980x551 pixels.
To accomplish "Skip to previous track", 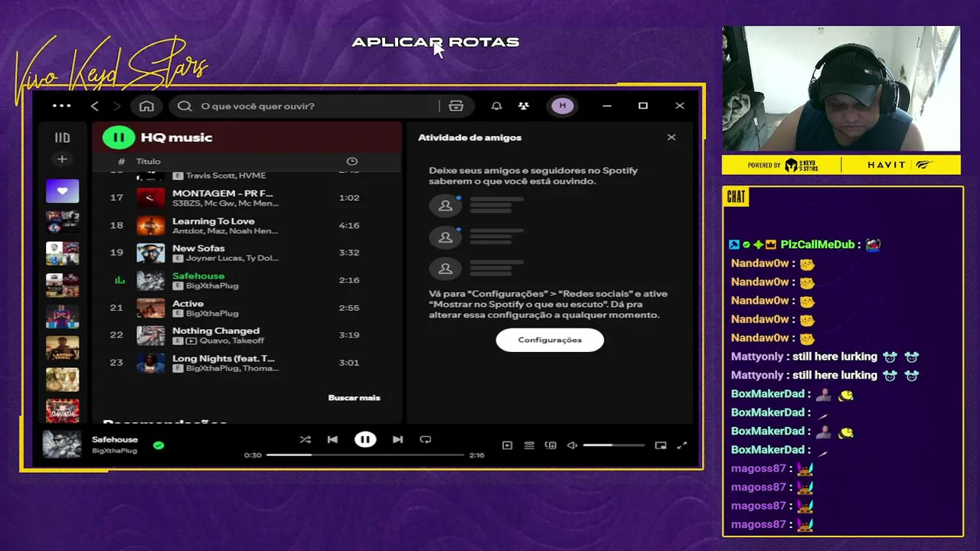I will tap(332, 440).
